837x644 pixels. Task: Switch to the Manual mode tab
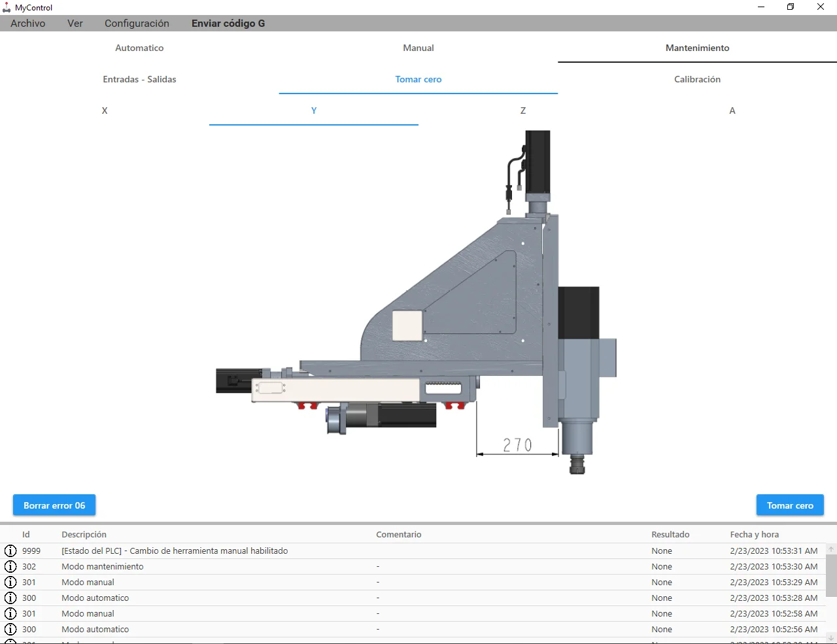pos(418,48)
